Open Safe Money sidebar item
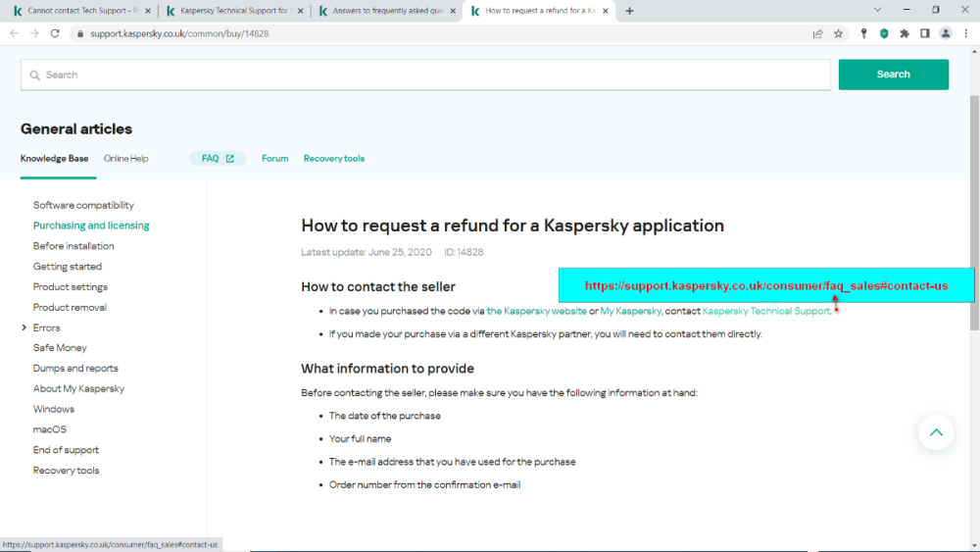980x552 pixels. 60,348
